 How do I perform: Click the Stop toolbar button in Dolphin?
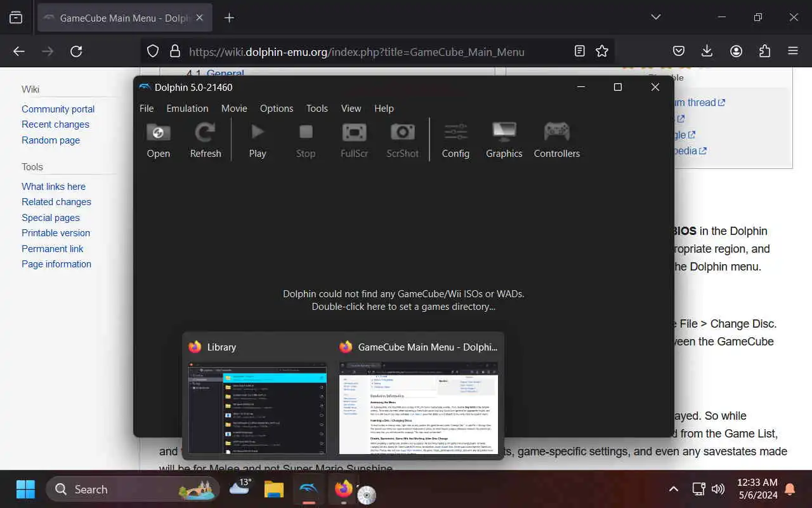point(306,140)
